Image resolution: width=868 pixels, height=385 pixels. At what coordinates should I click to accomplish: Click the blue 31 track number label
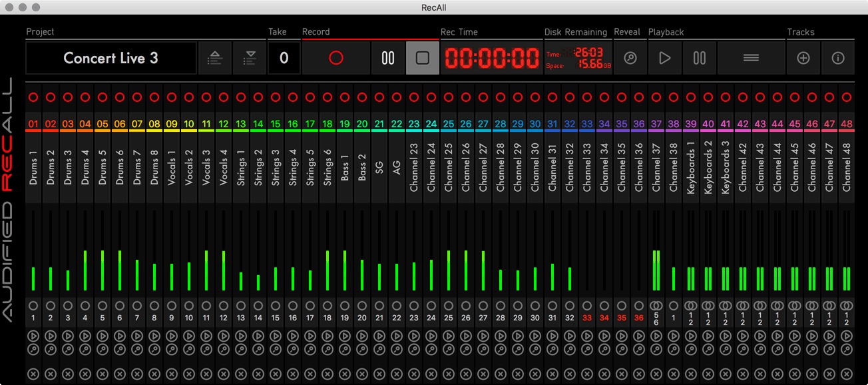click(552, 124)
